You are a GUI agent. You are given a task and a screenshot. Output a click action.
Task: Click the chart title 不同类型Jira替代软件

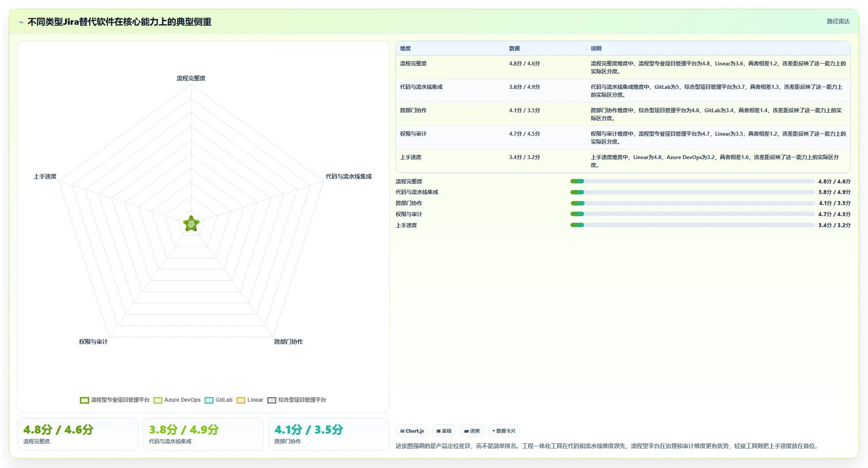click(x=120, y=22)
